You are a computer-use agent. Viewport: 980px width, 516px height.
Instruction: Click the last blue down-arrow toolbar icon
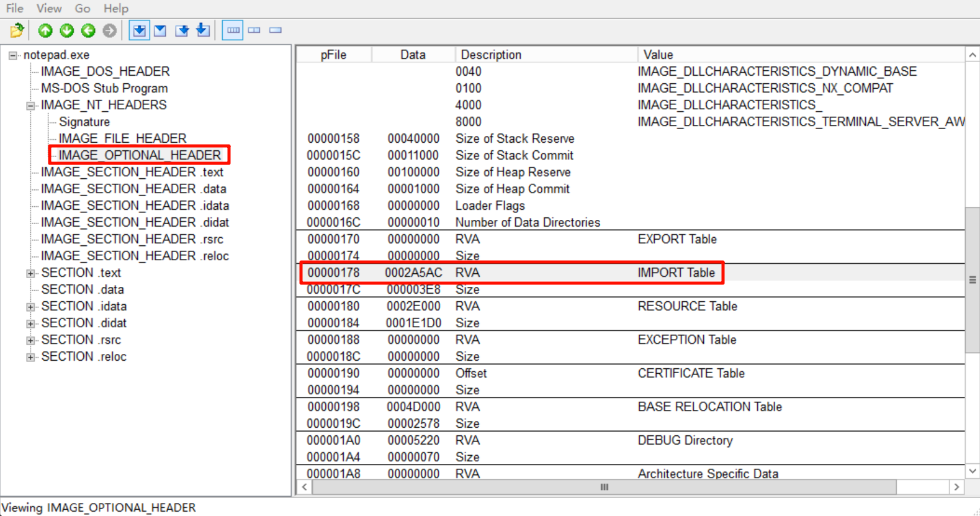[203, 30]
